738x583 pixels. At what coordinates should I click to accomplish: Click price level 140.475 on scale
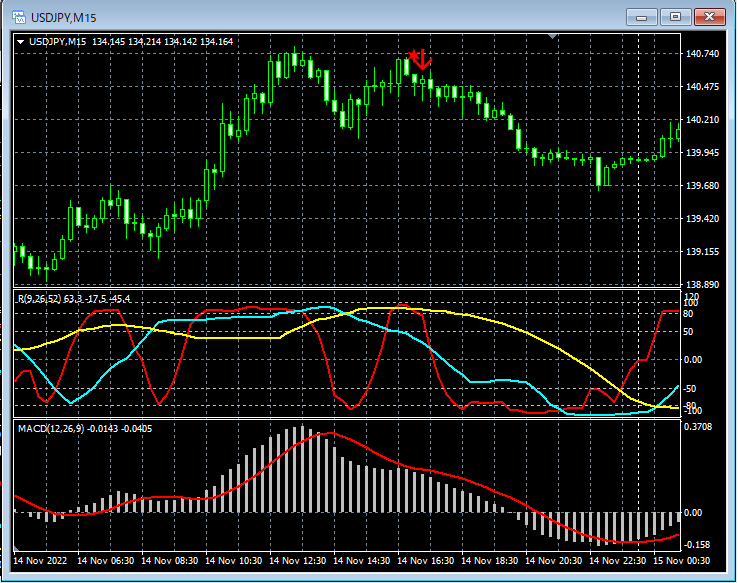pyautogui.click(x=702, y=87)
